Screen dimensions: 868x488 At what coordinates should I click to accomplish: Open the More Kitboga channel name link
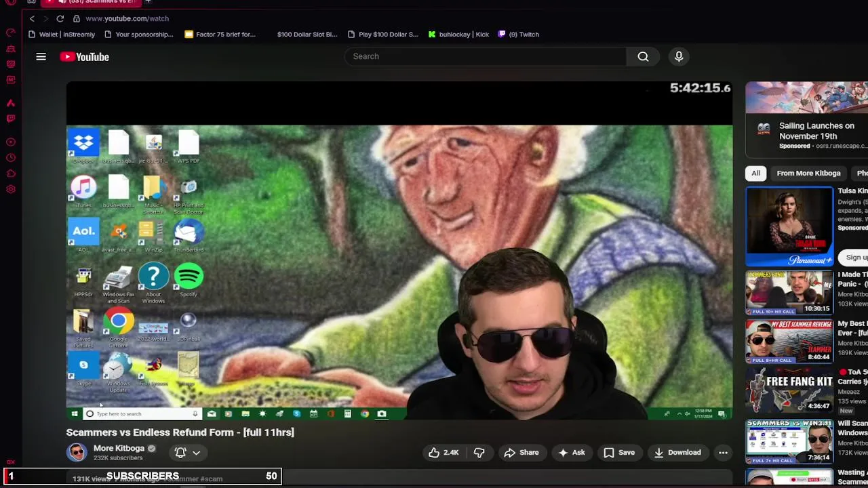[119, 448]
